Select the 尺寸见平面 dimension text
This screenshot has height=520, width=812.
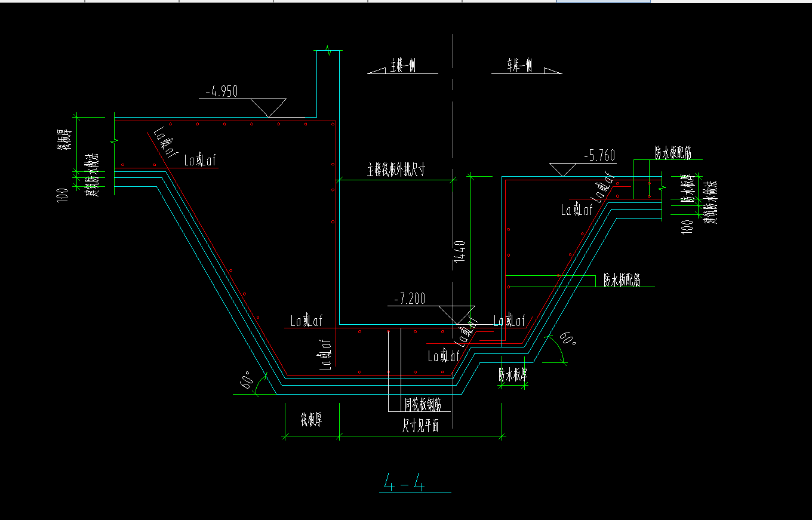422,426
